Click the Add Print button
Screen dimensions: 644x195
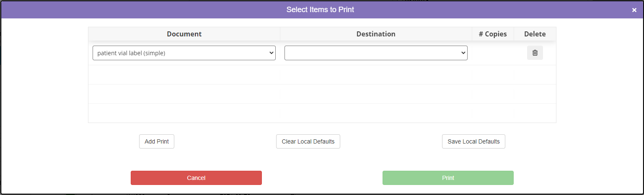coord(157,141)
